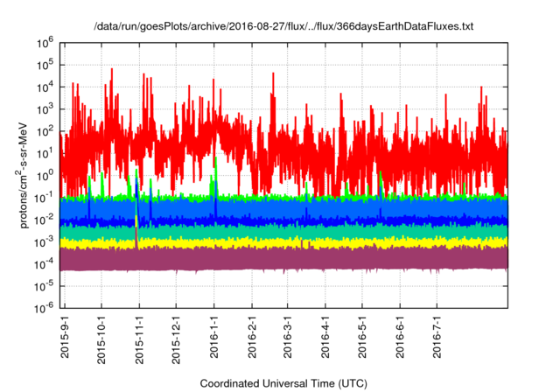This screenshot has height=392, width=560.
Task: Click the x-axis label Coordinated Universal Time (UTC)
Action: [283, 384]
